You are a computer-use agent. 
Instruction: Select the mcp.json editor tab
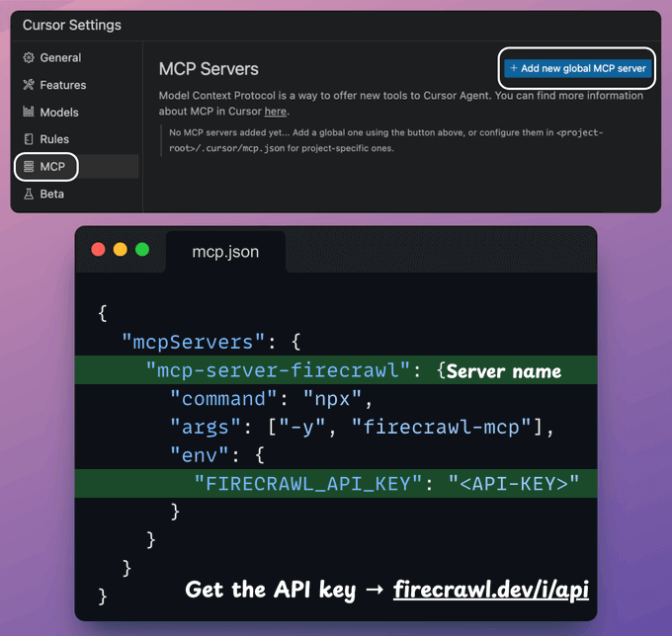(x=225, y=252)
